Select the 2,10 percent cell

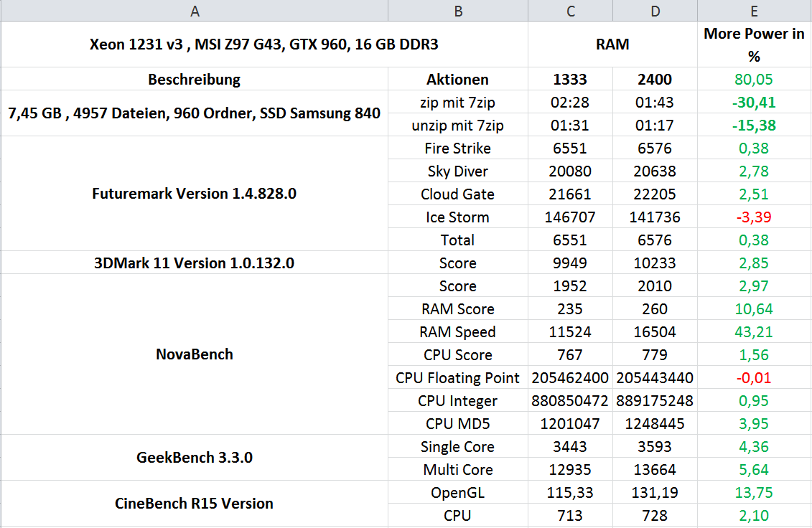(x=754, y=515)
